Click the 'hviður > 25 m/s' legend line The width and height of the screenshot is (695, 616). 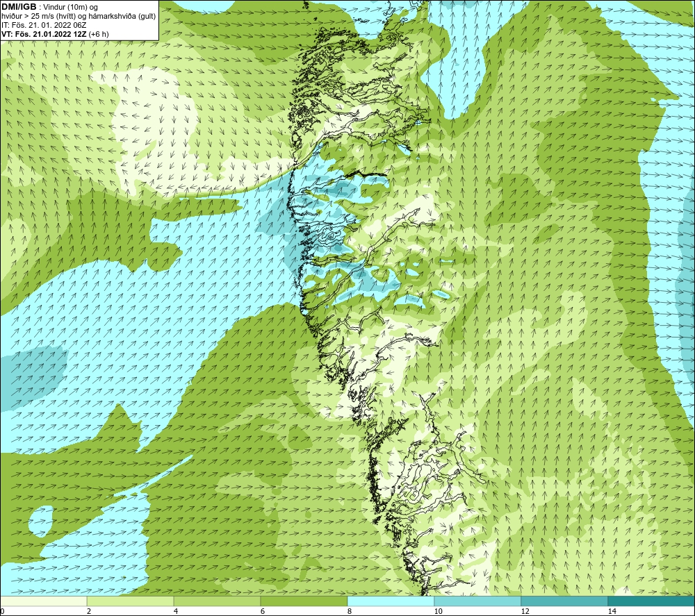tap(79, 17)
